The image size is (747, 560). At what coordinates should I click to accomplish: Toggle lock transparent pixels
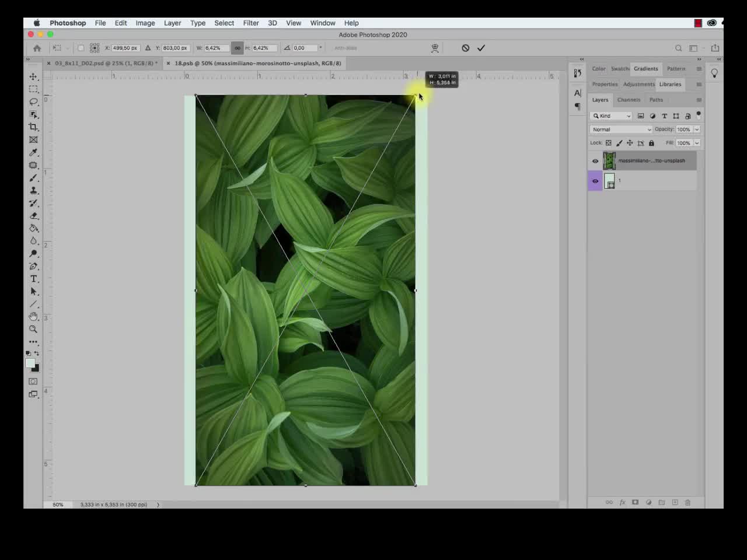(608, 143)
